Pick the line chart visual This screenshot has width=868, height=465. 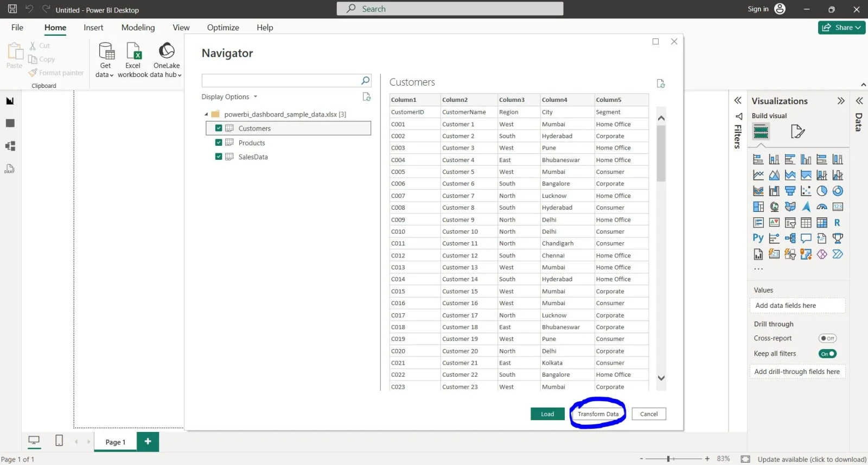tap(758, 175)
